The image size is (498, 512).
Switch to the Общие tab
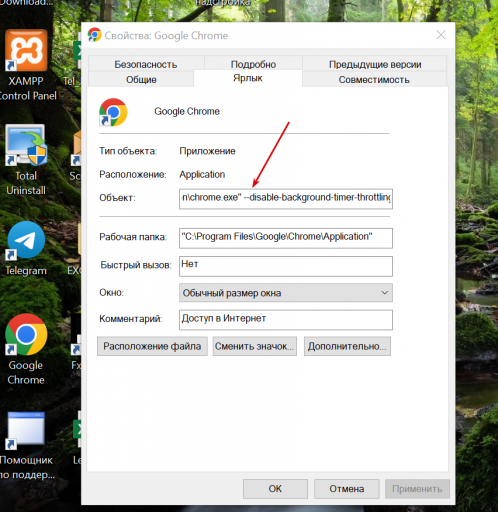coord(141,79)
